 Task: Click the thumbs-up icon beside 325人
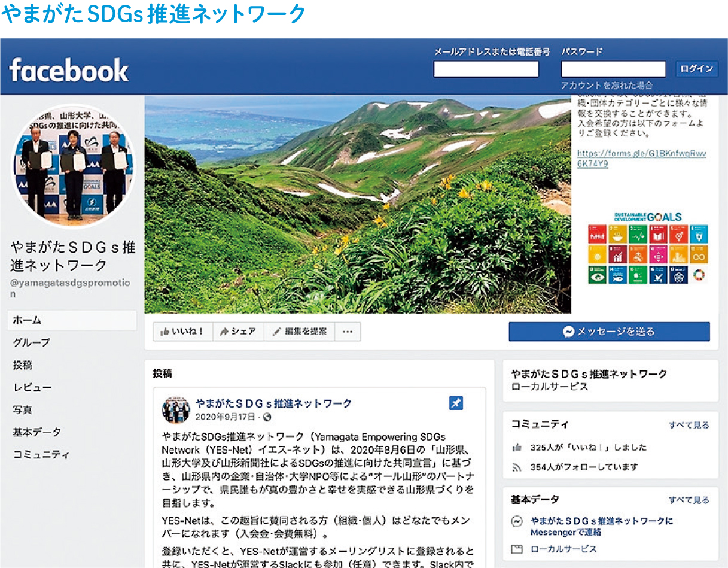(517, 448)
